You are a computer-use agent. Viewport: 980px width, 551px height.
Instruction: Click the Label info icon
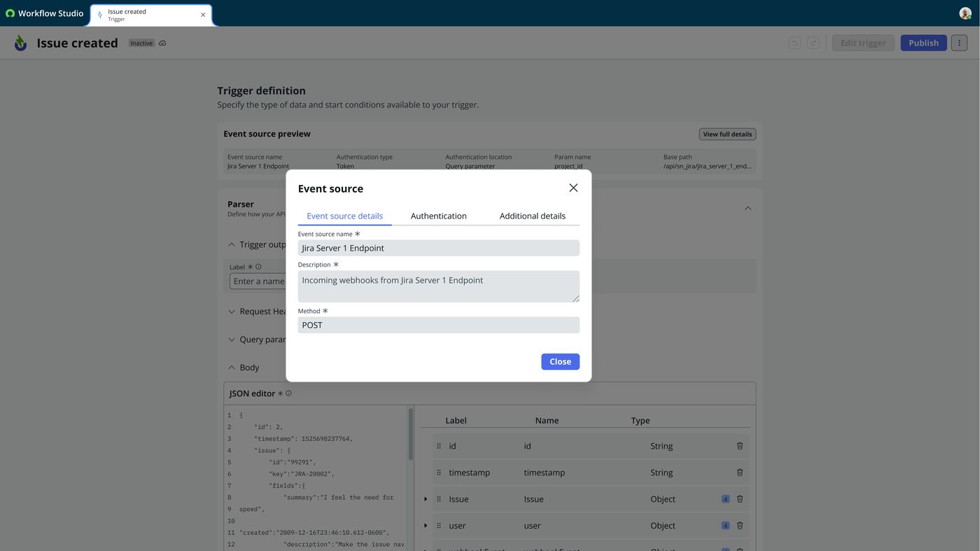pyautogui.click(x=258, y=267)
